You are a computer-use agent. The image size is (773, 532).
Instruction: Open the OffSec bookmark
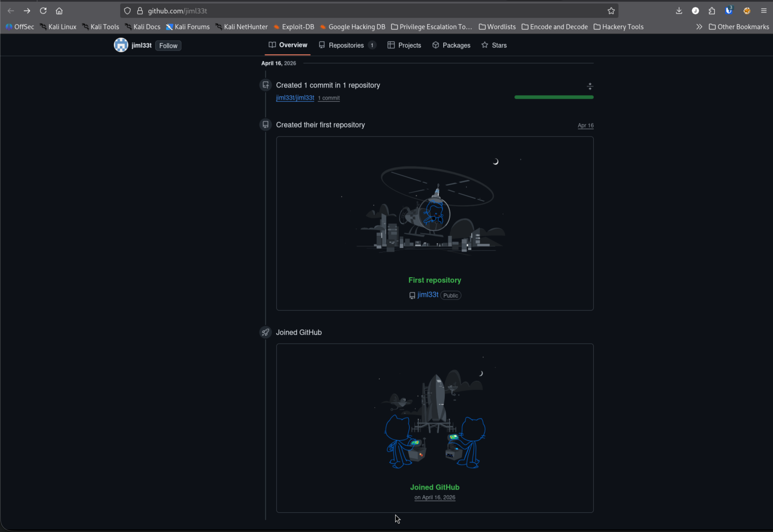tap(20, 27)
